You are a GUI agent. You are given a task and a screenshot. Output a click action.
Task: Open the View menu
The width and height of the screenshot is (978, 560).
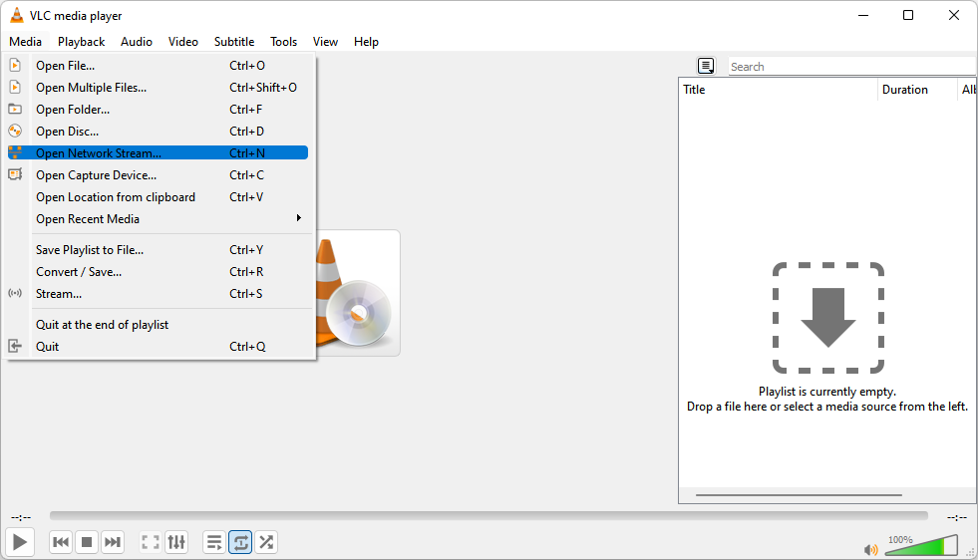coord(325,42)
